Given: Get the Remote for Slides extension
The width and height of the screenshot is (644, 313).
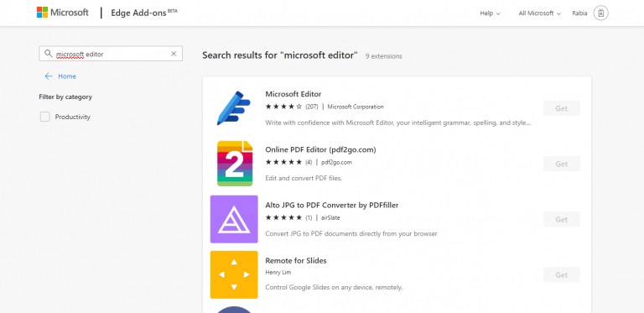Looking at the screenshot, I should tap(562, 274).
